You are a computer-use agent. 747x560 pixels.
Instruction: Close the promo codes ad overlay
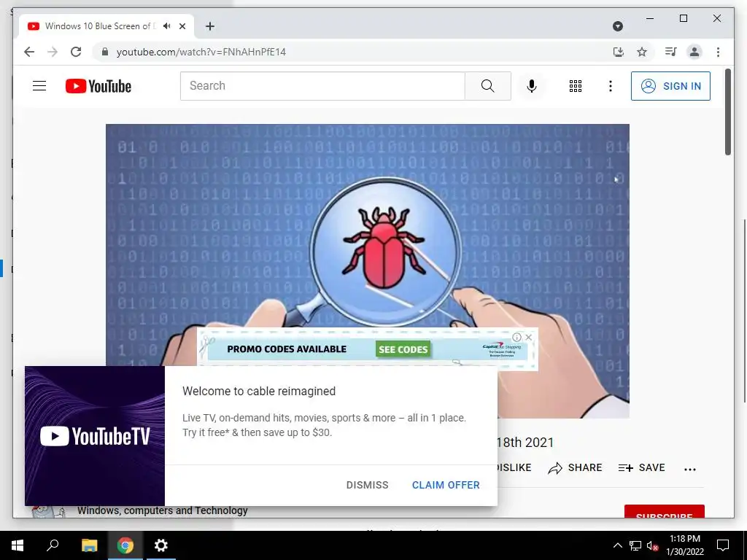[x=529, y=337]
